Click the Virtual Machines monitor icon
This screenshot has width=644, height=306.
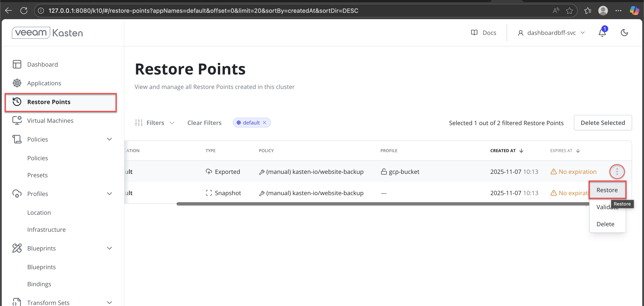(17, 120)
